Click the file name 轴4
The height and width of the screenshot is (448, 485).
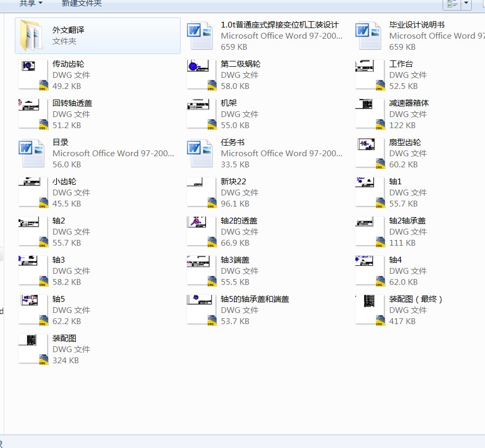(396, 260)
